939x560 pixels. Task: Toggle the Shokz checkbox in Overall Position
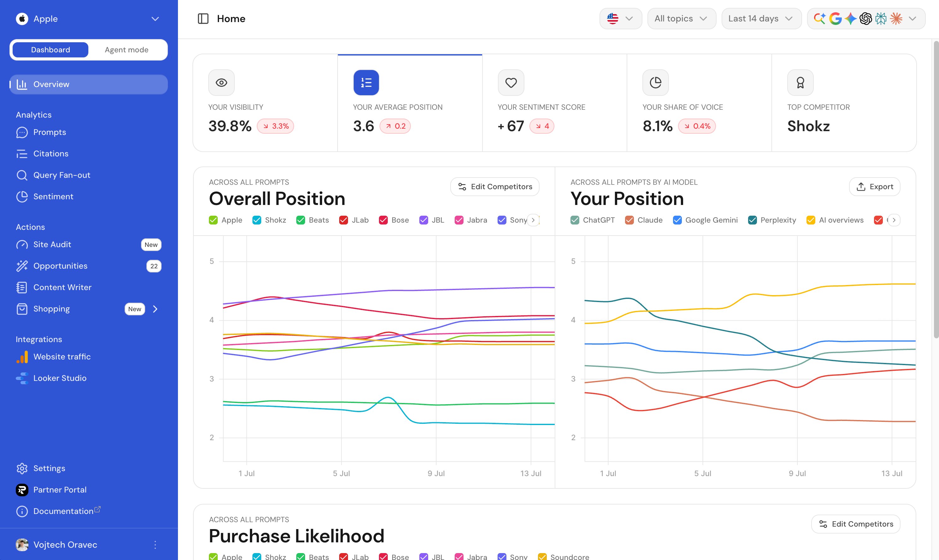[257, 220]
